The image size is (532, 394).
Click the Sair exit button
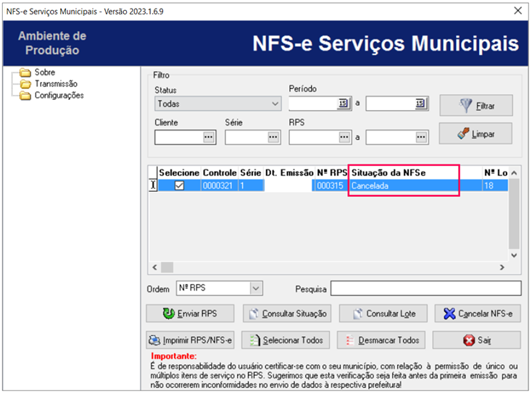point(478,340)
